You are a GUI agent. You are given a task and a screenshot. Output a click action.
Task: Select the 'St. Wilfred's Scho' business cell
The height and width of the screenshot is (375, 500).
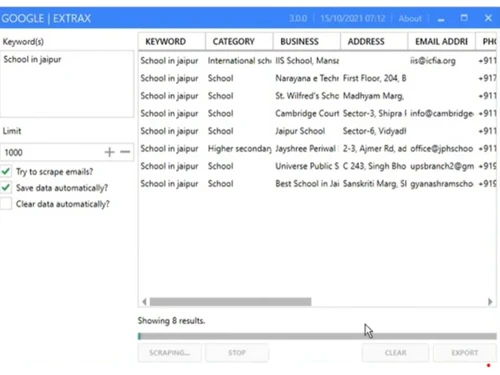pyautogui.click(x=307, y=96)
